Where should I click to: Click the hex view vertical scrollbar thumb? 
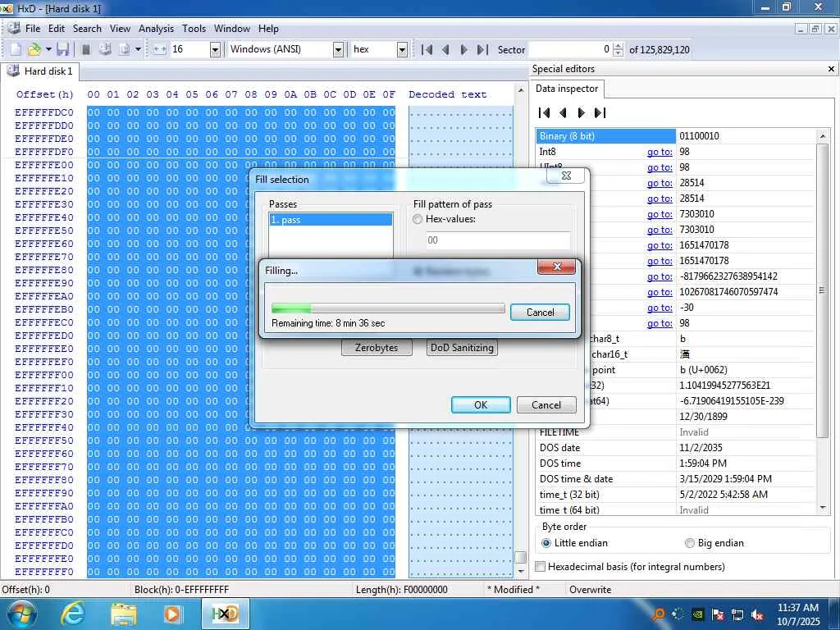pos(520,557)
